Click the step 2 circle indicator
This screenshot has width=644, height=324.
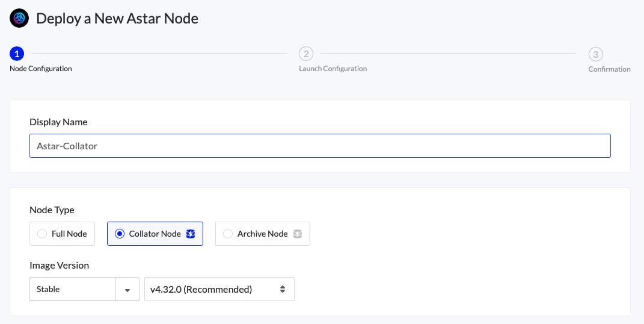pos(306,54)
